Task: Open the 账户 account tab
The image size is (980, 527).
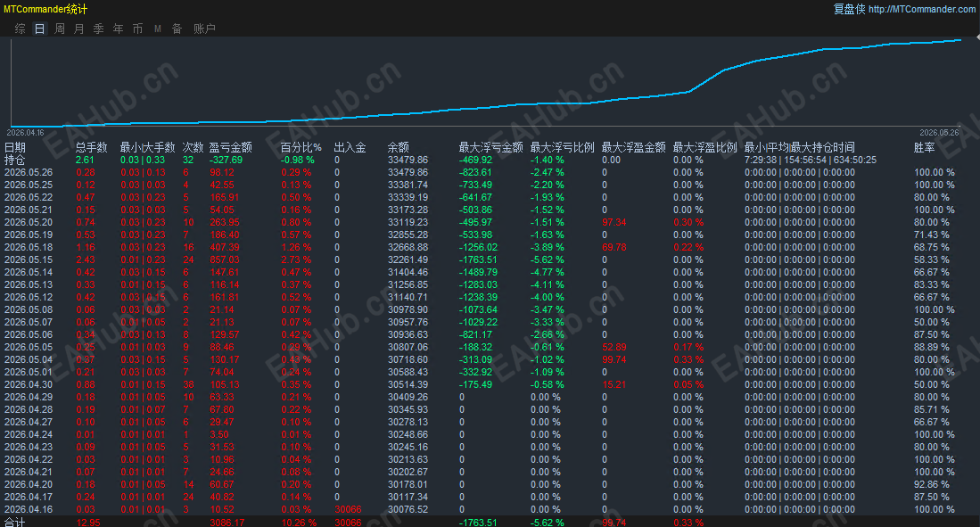Action: pos(204,29)
